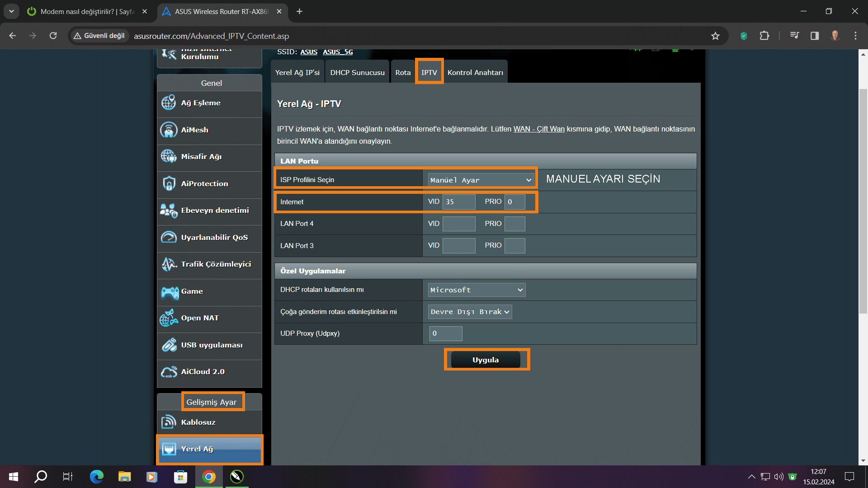Open the AiMesh sidebar icon
The image size is (868, 488).
169,130
